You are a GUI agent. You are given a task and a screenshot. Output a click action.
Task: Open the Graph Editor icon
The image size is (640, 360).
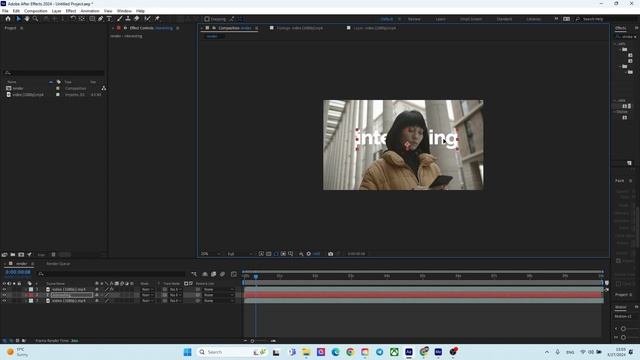233,274
